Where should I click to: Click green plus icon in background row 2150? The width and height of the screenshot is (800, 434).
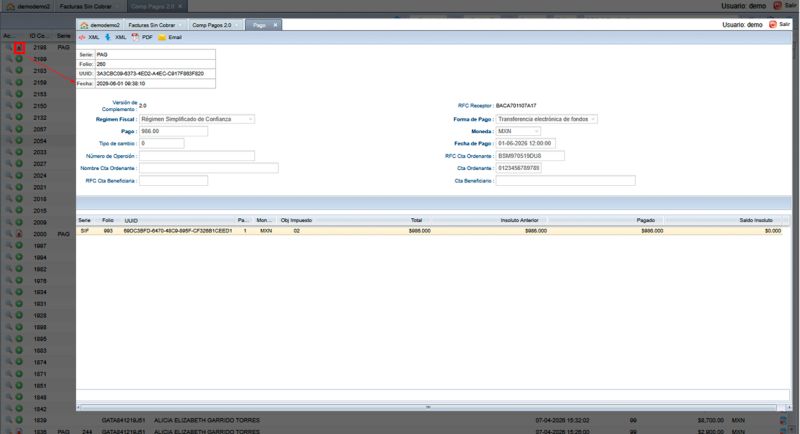point(19,106)
